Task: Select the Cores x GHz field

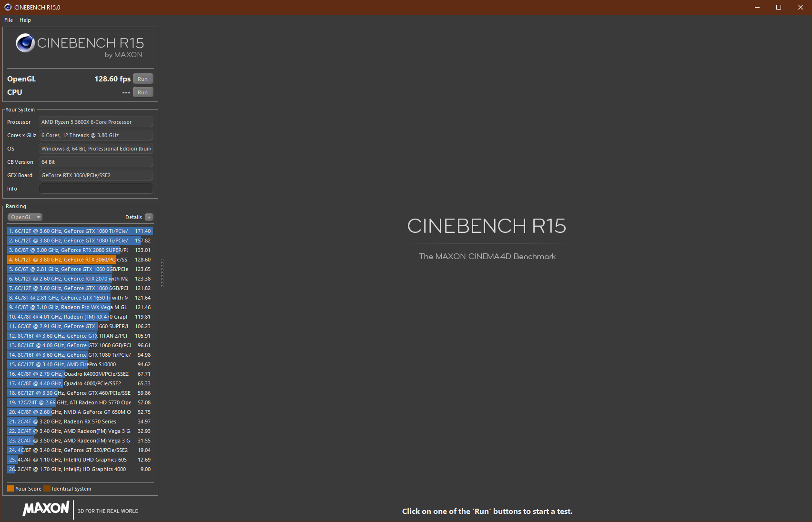Action: (x=96, y=135)
